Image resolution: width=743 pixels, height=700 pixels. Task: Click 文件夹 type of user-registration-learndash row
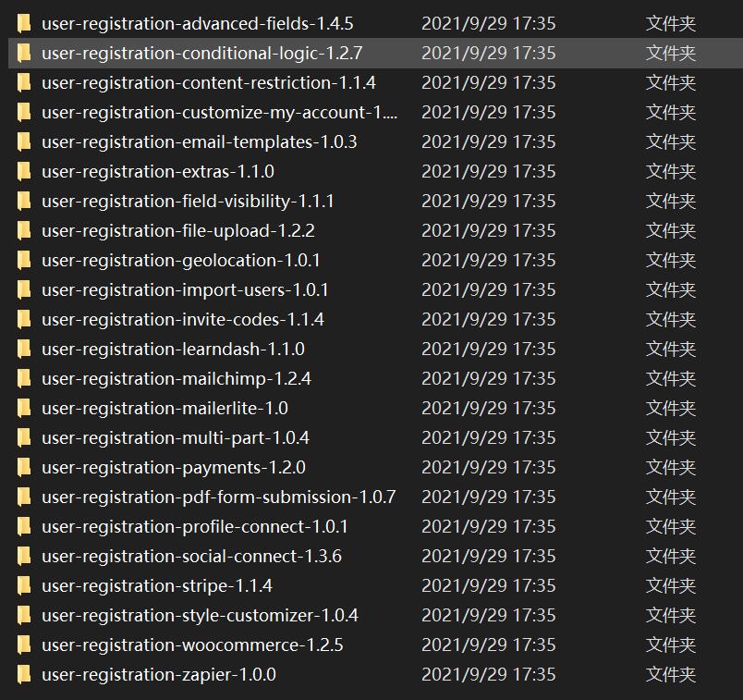(671, 349)
